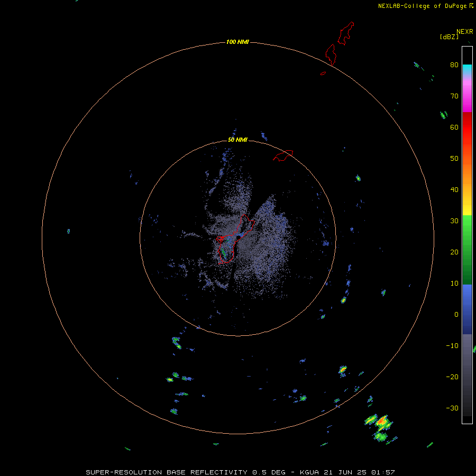
Task: Click the NEXLAB-College of DuPage credit text
Action: pyautogui.click(x=422, y=6)
